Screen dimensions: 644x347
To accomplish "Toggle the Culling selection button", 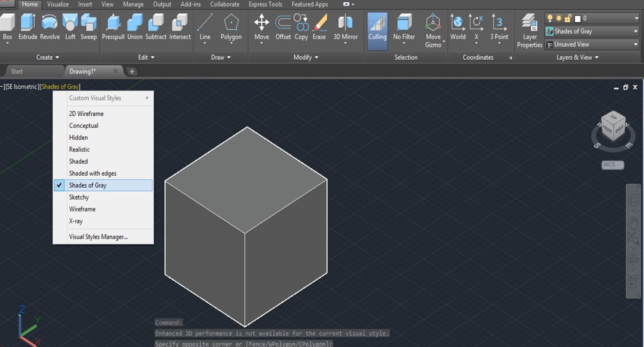I will (377, 27).
